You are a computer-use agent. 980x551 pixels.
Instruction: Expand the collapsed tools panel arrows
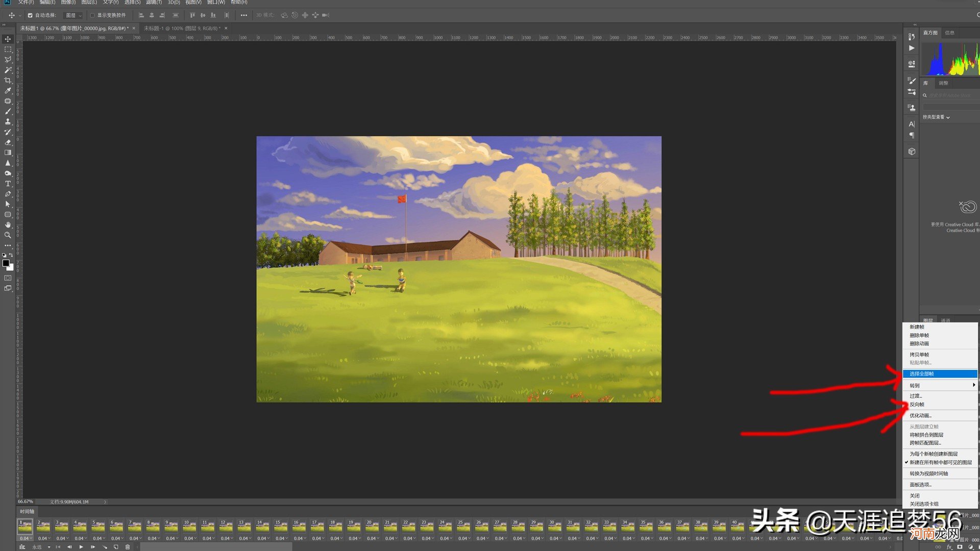tap(4, 24)
